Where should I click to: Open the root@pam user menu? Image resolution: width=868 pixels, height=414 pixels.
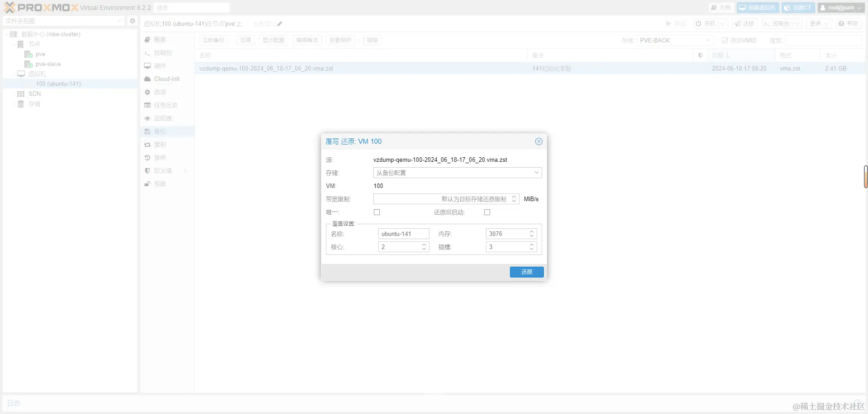pyautogui.click(x=841, y=8)
